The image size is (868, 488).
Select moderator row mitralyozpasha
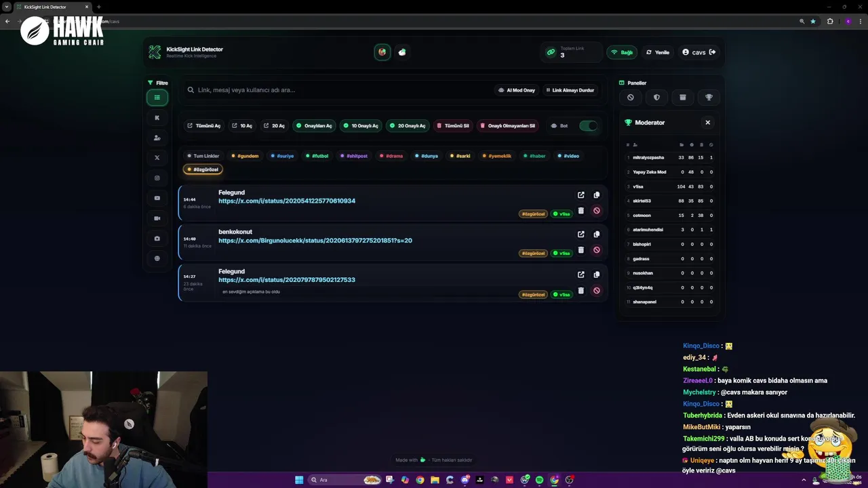point(670,158)
